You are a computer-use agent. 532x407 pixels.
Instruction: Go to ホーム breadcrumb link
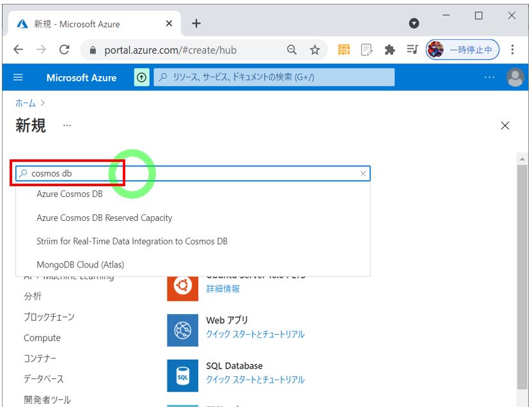pos(26,103)
